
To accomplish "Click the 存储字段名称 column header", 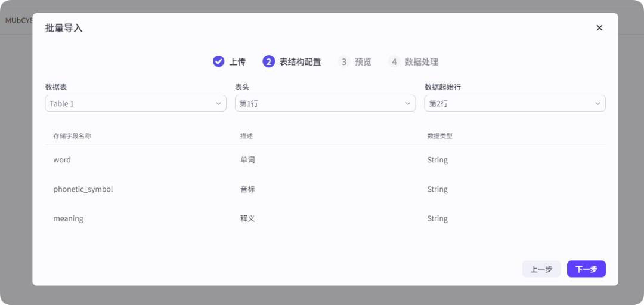I will pos(72,136).
